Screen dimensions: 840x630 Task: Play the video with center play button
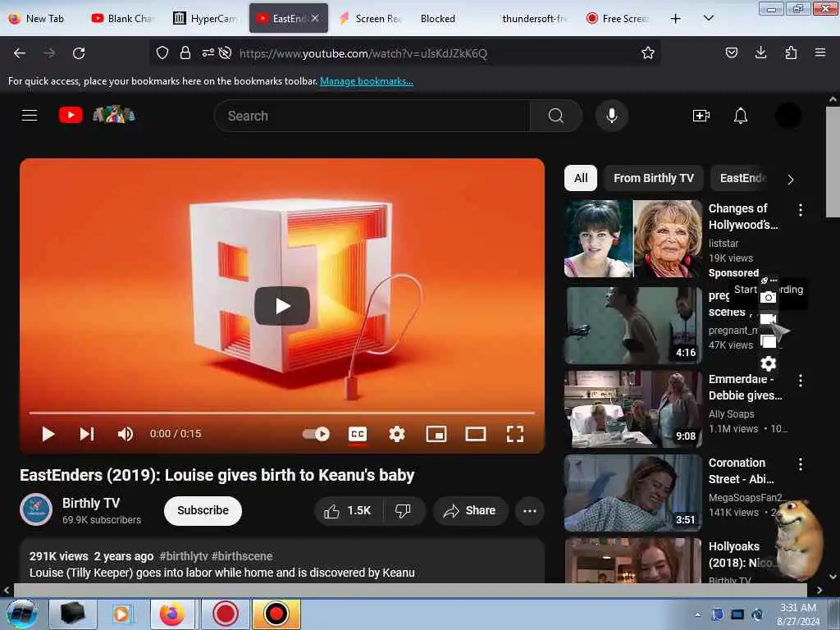pos(282,306)
